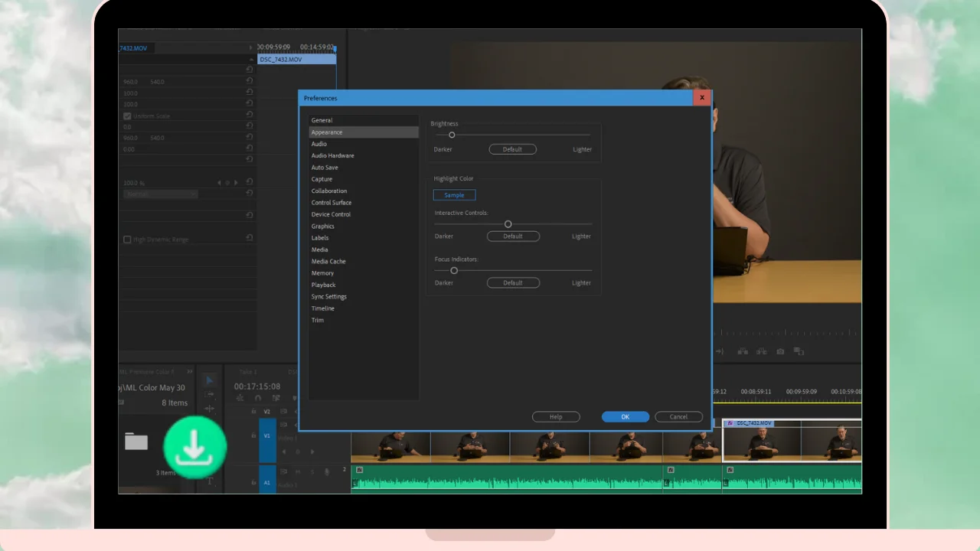Open the bin folder in Project panel
The height and width of the screenshot is (551, 980).
click(136, 441)
